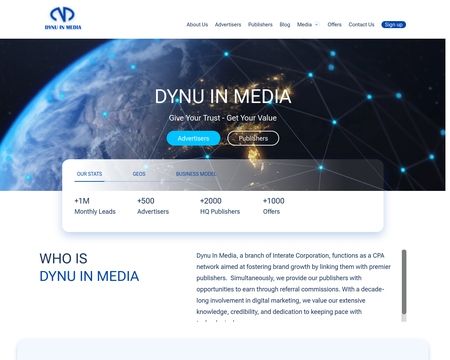Click the +2000 HQ Publishers stat
Viewport: 450px width, 360px height.
click(x=220, y=206)
